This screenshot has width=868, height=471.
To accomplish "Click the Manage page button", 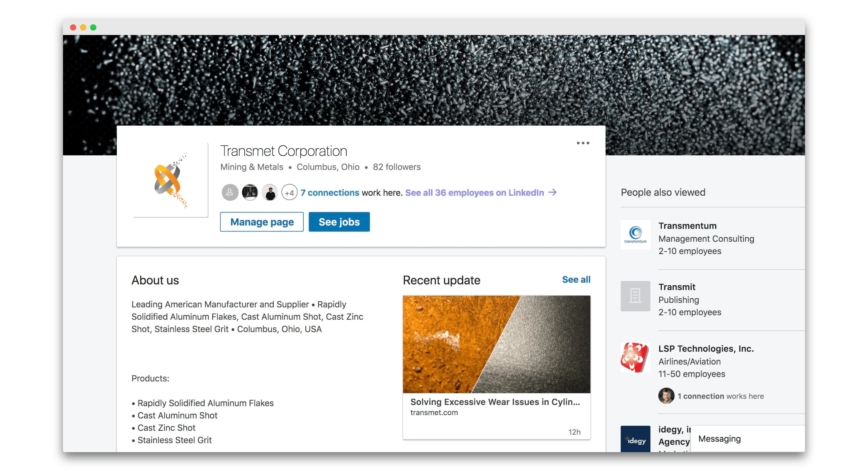I will (262, 222).
